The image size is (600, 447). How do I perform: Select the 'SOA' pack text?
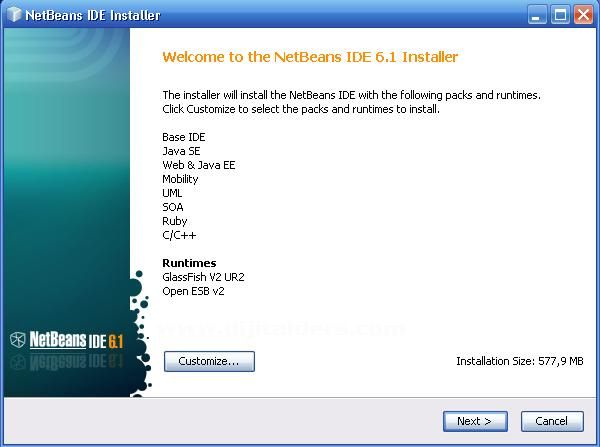click(x=173, y=207)
